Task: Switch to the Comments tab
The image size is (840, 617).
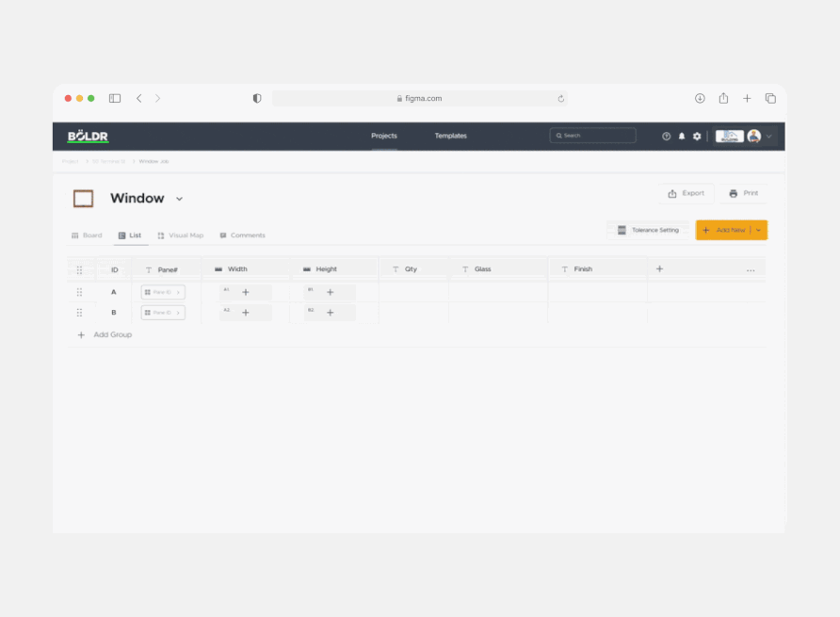Action: tap(242, 235)
